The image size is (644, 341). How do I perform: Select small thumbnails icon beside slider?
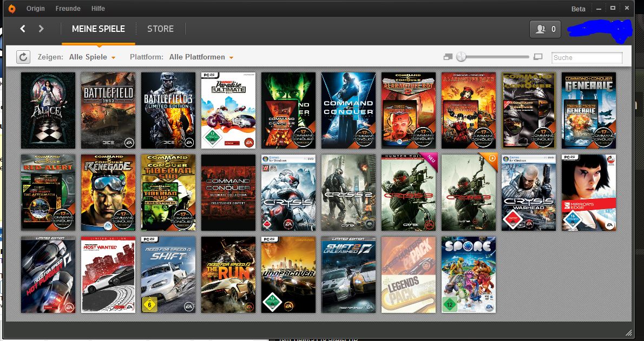pyautogui.click(x=448, y=57)
